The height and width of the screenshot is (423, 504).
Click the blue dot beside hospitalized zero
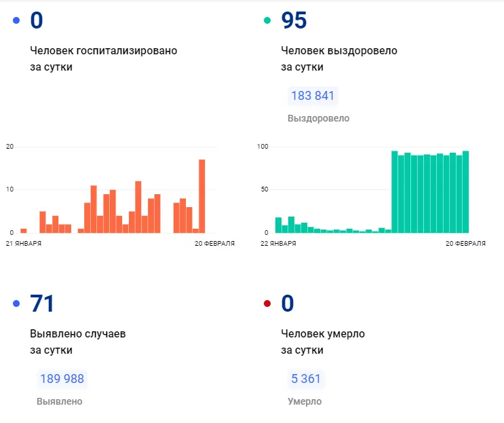(x=16, y=20)
